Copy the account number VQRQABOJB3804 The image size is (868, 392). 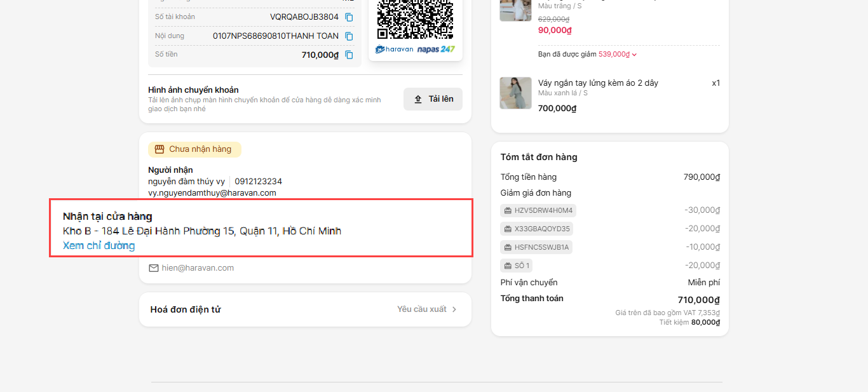tap(349, 17)
